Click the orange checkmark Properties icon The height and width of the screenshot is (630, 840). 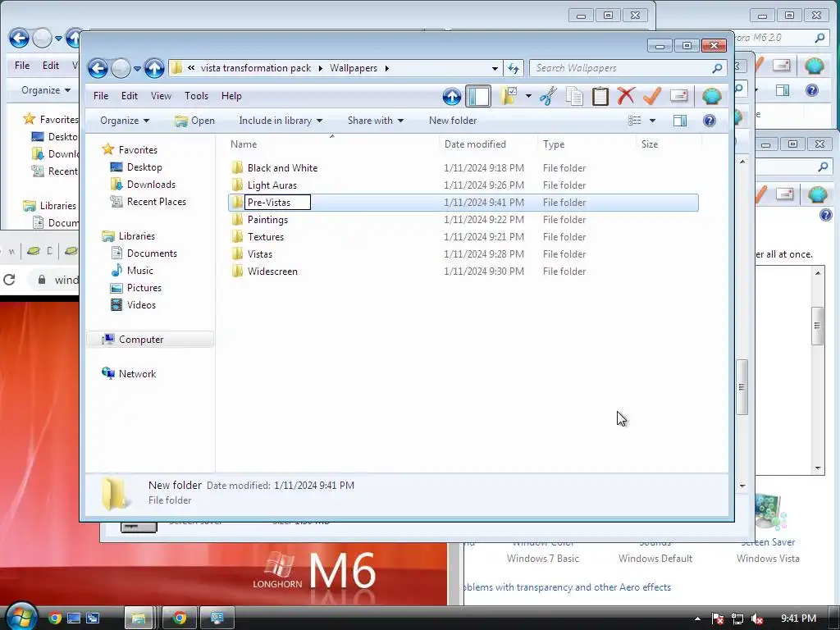[652, 97]
